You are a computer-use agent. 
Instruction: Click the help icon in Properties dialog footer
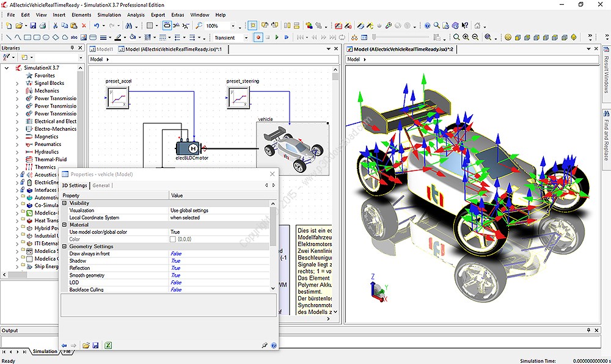[x=274, y=345]
